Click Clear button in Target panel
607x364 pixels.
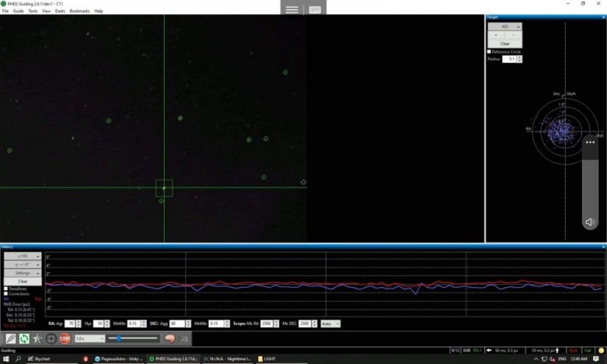(x=505, y=44)
